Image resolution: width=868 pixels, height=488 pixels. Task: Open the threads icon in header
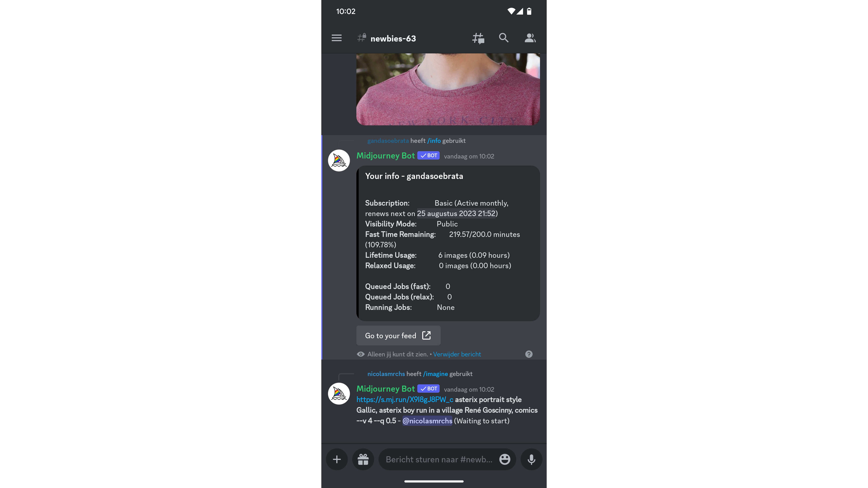(478, 38)
